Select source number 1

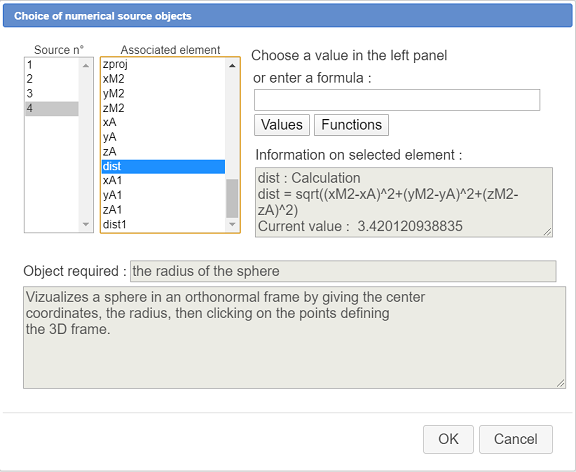(x=52, y=65)
